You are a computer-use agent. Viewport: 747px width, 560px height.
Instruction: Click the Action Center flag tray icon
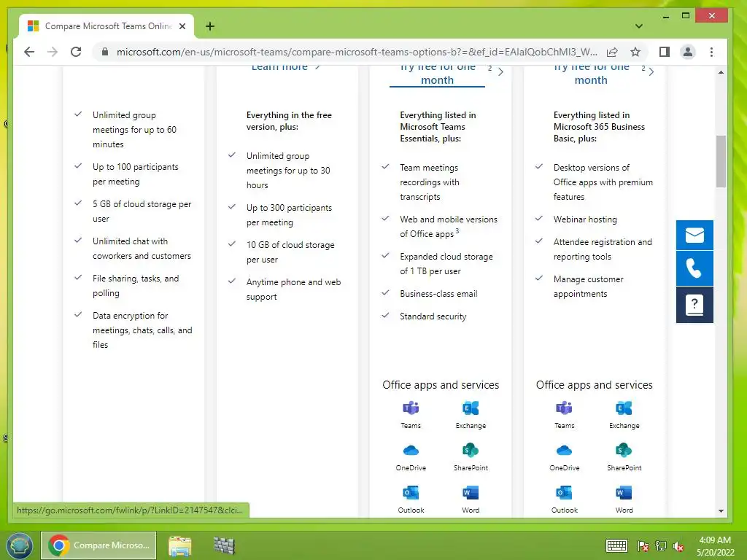click(x=643, y=546)
